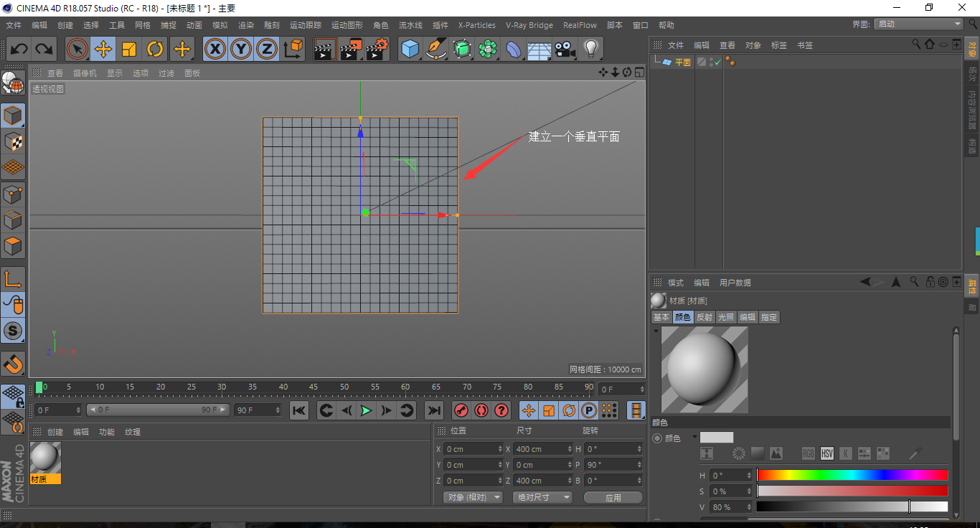The width and height of the screenshot is (980, 528).
Task: Toggle rotation keyframe recording button
Action: pos(569,410)
